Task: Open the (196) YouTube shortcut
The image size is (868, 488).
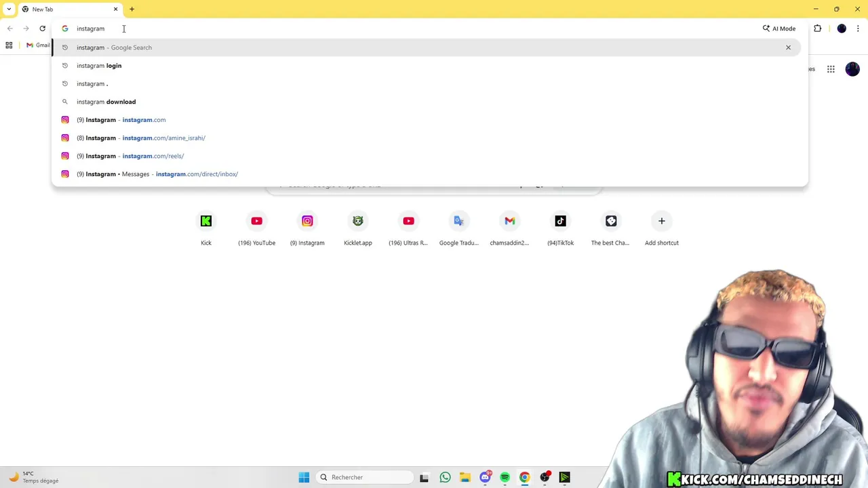Action: click(256, 229)
